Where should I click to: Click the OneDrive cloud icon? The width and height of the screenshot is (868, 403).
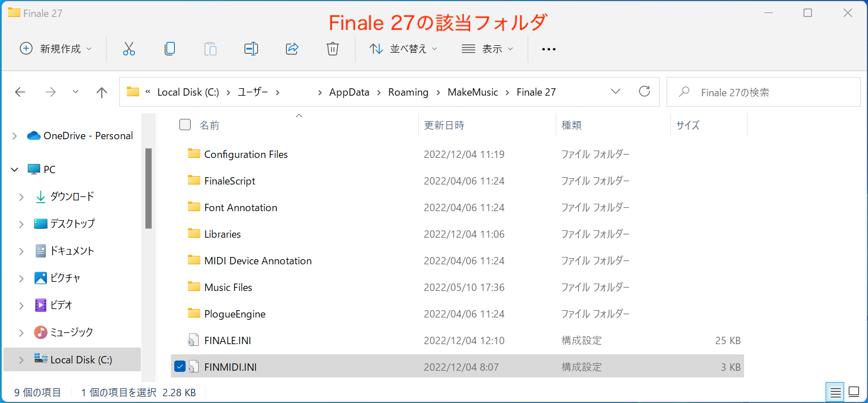(34, 136)
